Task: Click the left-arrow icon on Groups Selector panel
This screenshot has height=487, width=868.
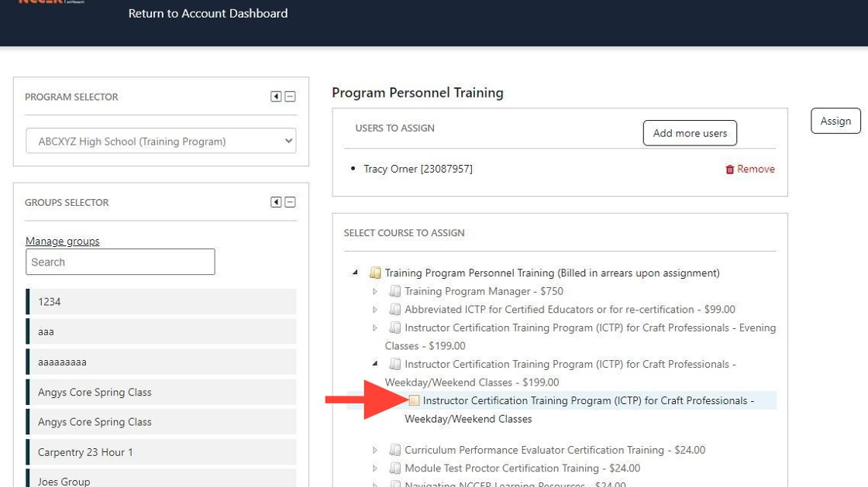Action: click(275, 202)
